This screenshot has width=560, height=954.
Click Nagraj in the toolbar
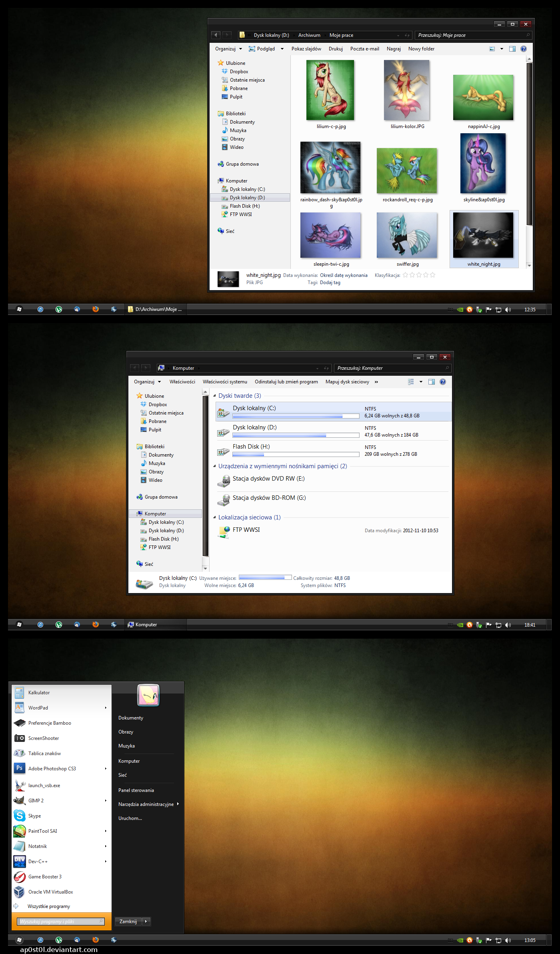pos(394,49)
